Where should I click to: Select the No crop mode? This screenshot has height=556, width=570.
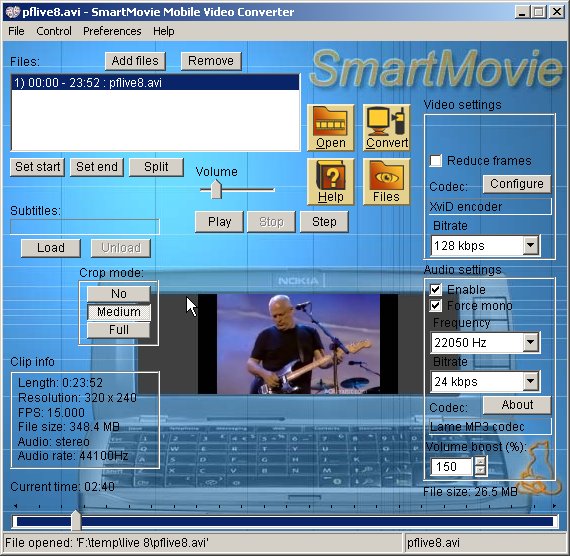(x=119, y=293)
